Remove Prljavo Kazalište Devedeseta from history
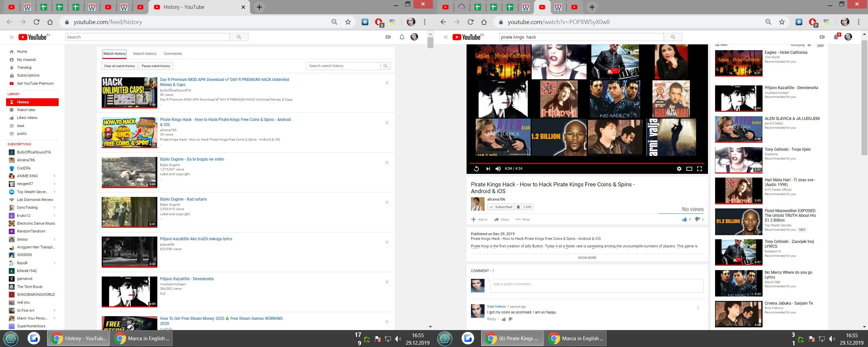Viewport: 868px width, 347px height. [387, 282]
